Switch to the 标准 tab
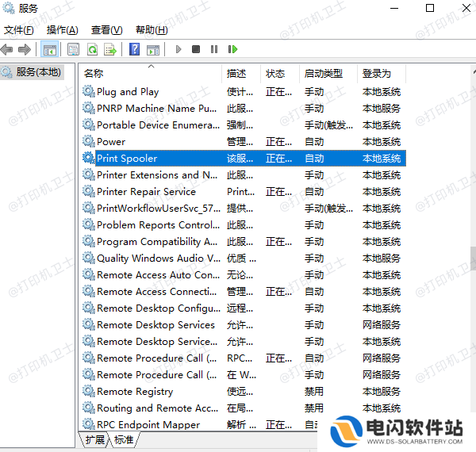Image resolution: width=476 pixels, height=452 pixels. (124, 439)
